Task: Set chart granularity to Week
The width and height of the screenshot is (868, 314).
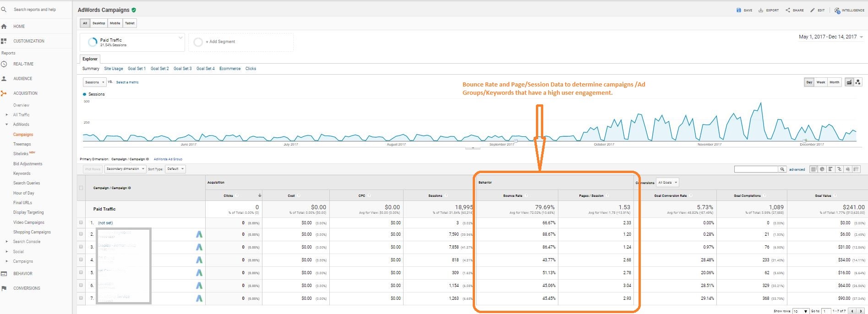Action: [x=821, y=82]
